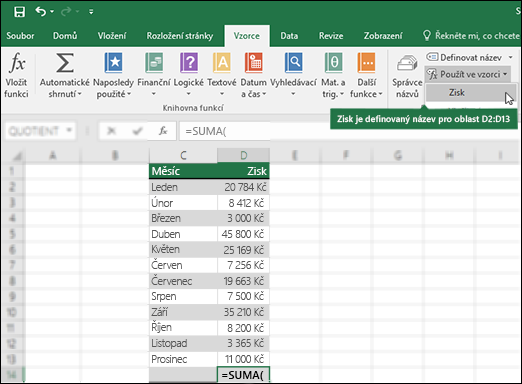Click cell D14 containing =SUMA(
The width and height of the screenshot is (522, 384).
point(243,375)
